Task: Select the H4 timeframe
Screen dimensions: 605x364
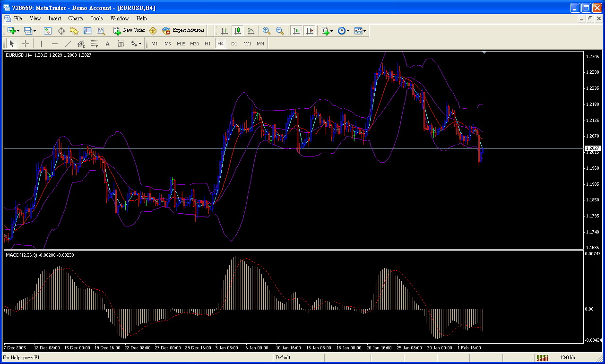Action: tap(221, 43)
